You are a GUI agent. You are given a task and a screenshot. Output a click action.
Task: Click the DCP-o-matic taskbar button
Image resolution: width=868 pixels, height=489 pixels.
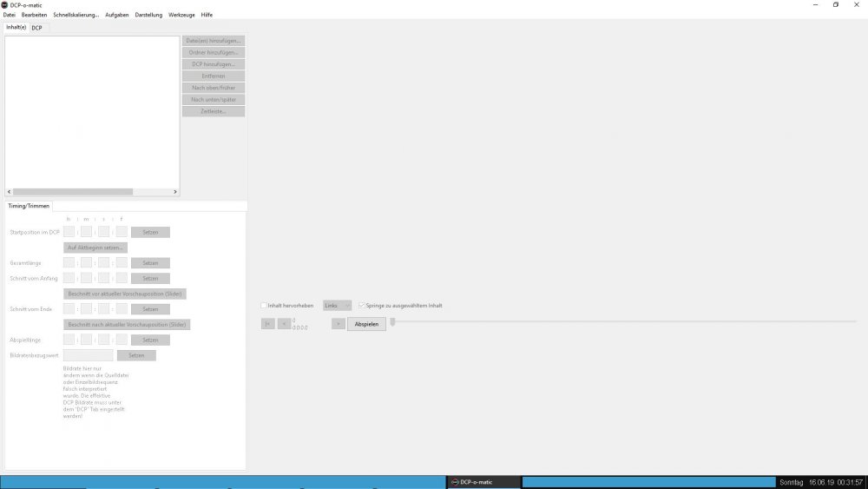click(x=483, y=482)
